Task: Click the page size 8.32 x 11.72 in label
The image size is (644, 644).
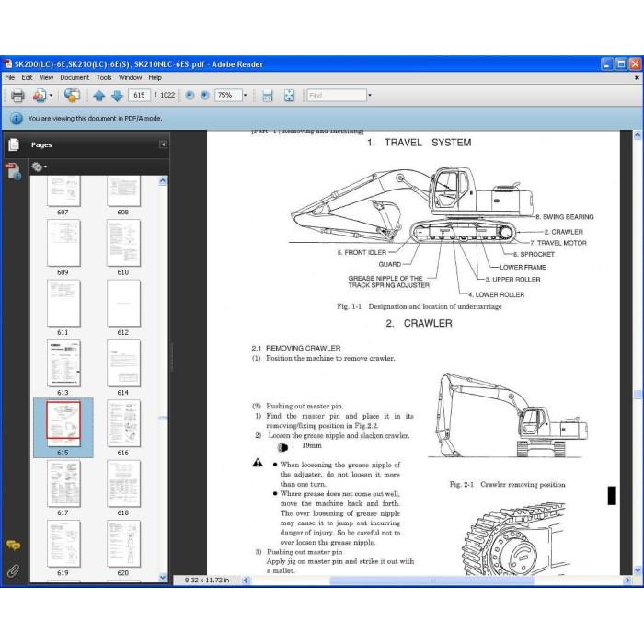Action: (207, 581)
